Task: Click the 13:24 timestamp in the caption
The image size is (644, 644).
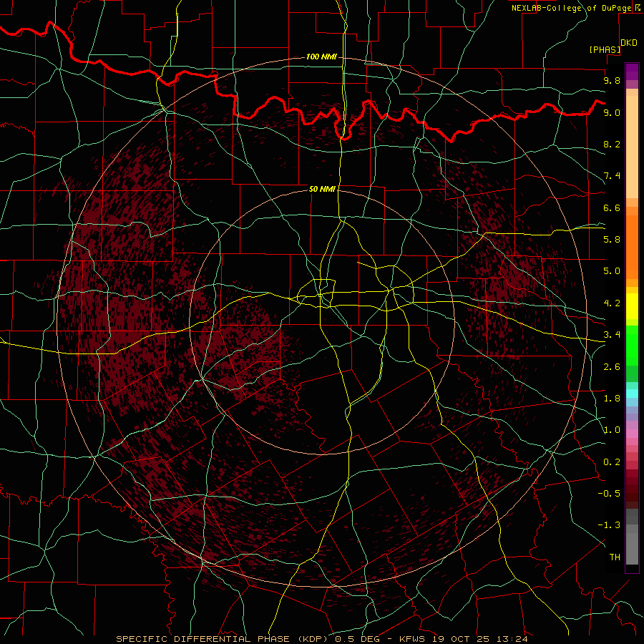Action: [x=512, y=639]
